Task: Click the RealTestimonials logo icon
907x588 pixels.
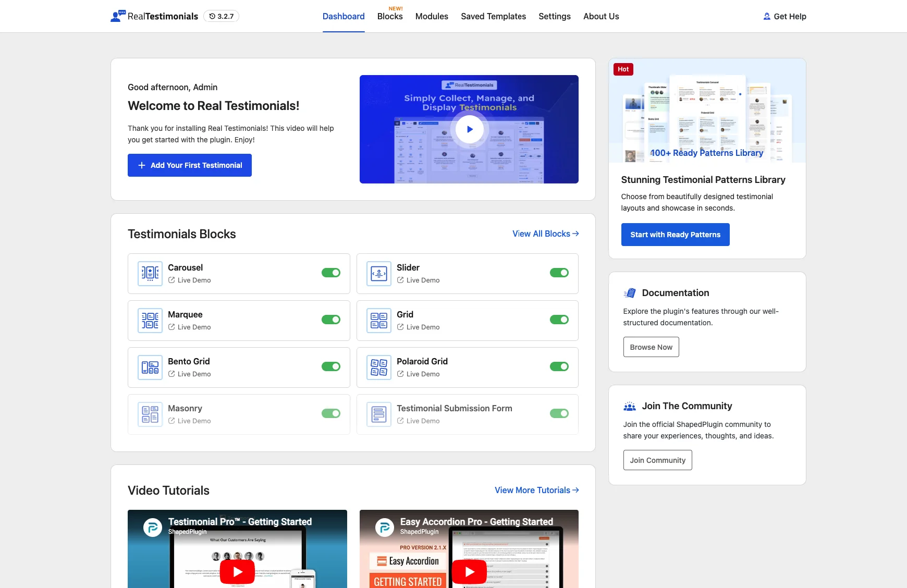Action: coord(118,16)
